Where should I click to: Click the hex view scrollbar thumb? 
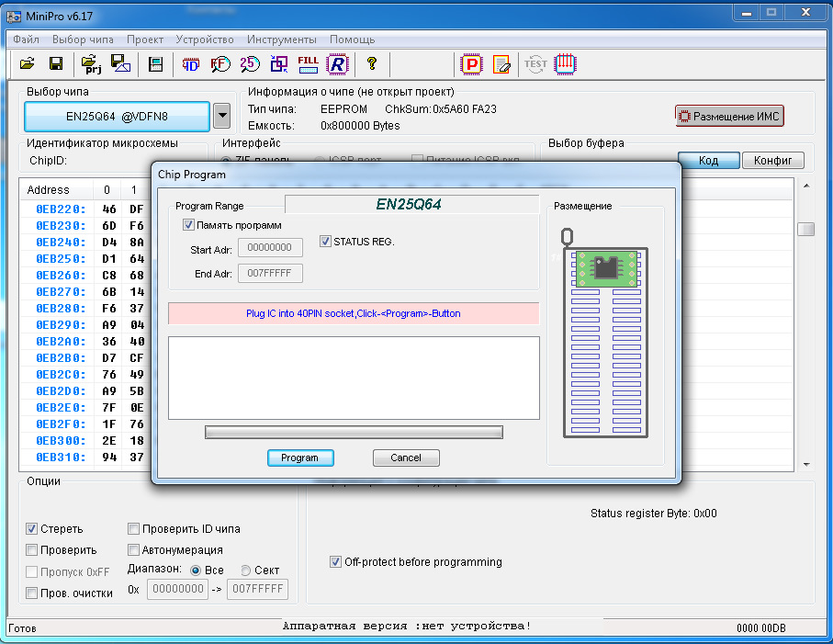pos(805,229)
